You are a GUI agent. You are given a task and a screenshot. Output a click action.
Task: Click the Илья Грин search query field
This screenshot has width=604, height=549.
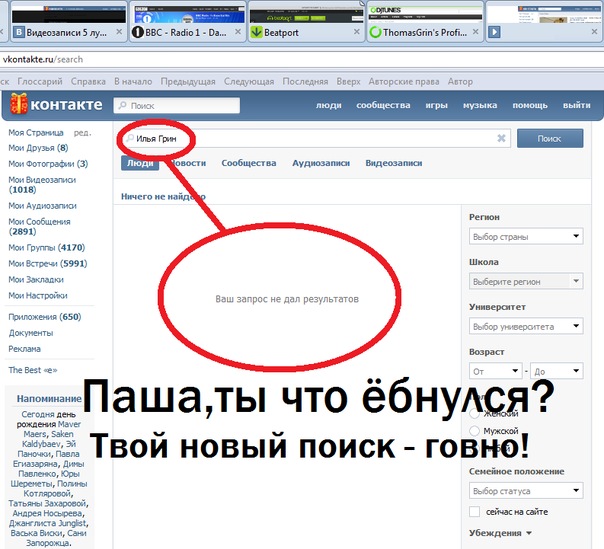pos(314,138)
